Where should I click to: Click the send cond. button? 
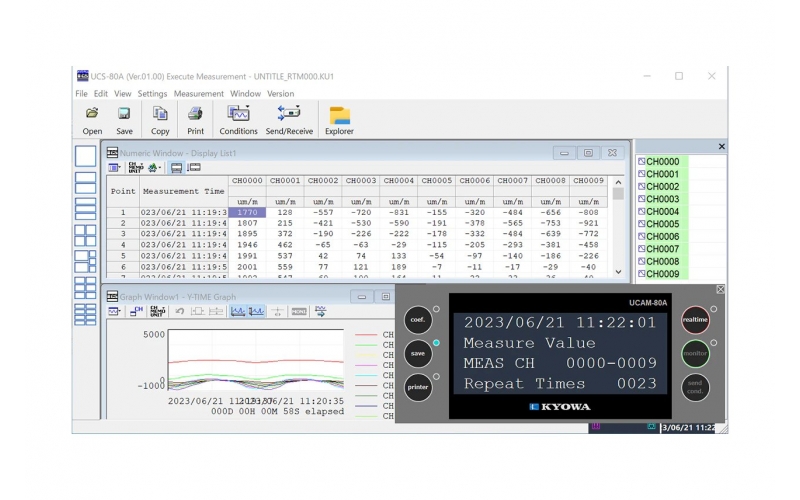point(695,387)
